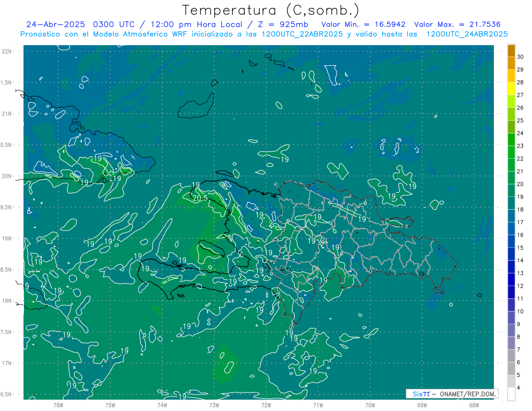
Task: Click the brown swatch above 30 on colorbar
Action: click(x=511, y=51)
